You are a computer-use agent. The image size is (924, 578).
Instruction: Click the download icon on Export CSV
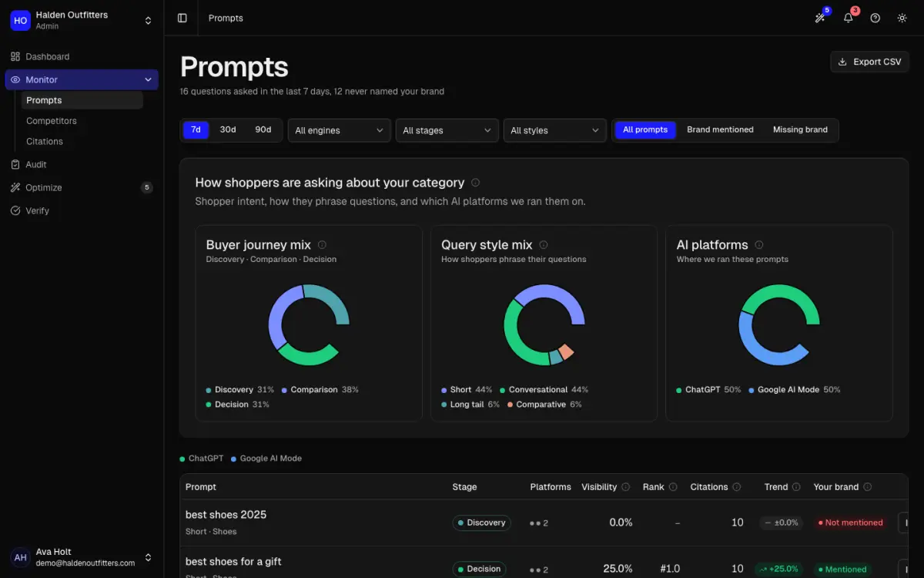click(842, 62)
